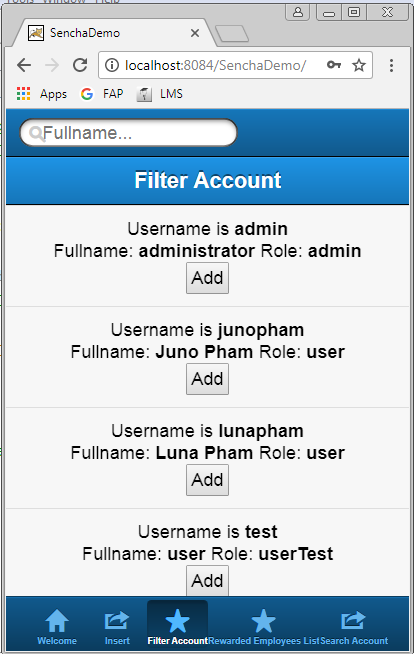This screenshot has width=414, height=654.
Task: View site information icon in address bar
Action: click(x=112, y=65)
